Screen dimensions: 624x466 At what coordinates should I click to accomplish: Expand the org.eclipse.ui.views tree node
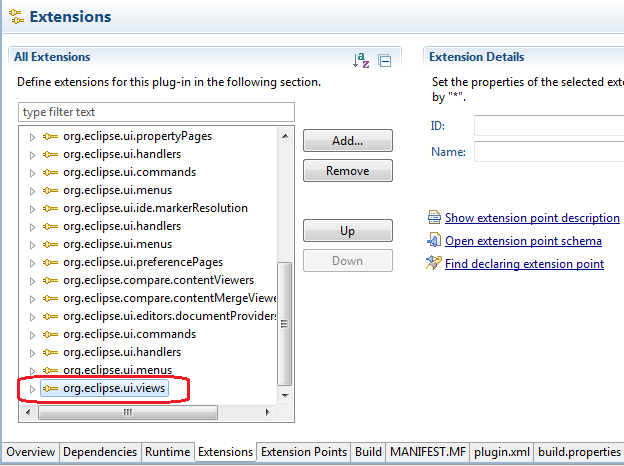[31, 388]
